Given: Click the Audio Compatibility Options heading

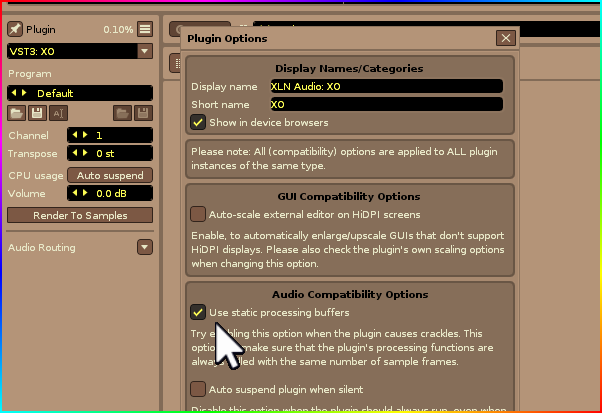Looking at the screenshot, I should 350,294.
